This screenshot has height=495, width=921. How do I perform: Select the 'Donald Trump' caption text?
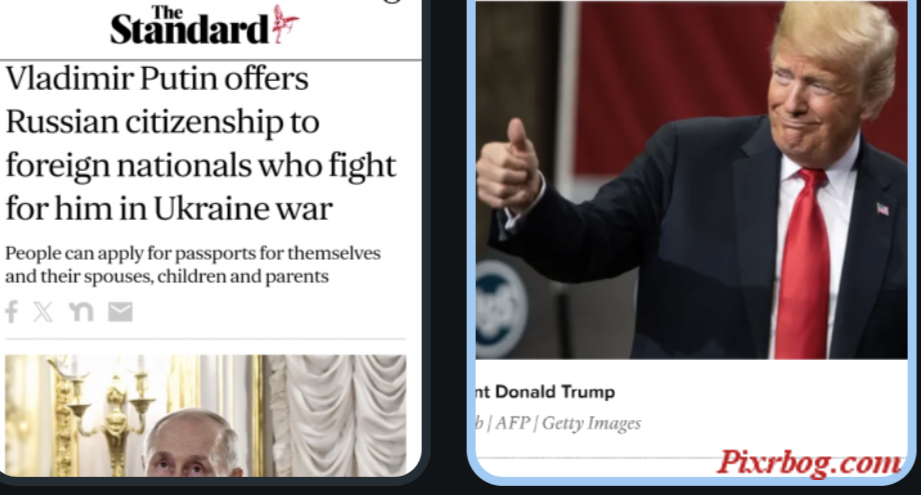tap(555, 392)
